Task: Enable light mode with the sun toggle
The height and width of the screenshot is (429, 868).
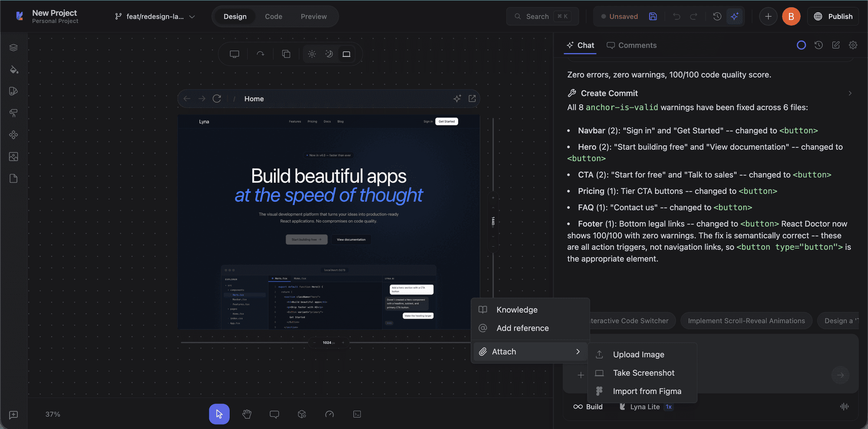Action: tap(312, 53)
